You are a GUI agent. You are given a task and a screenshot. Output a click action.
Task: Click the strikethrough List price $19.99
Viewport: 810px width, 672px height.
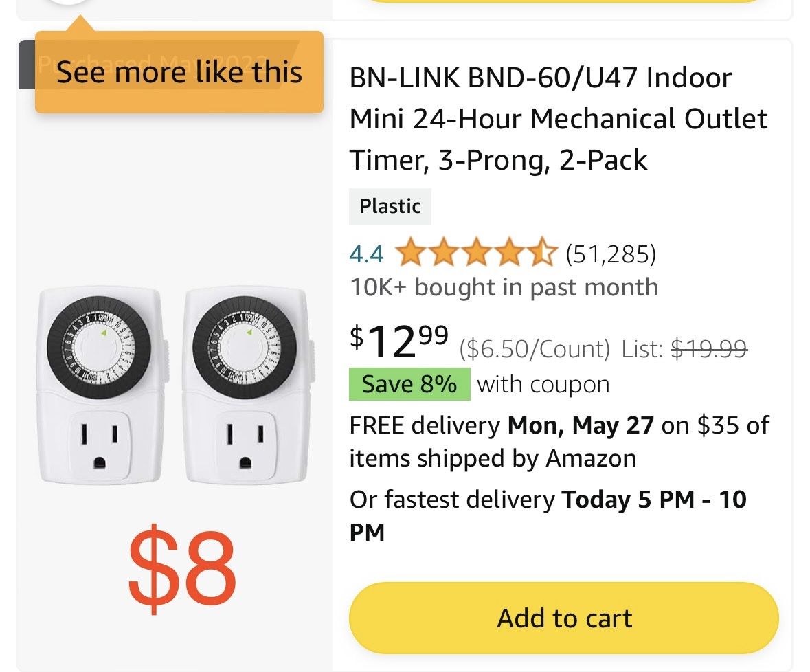pyautogui.click(x=710, y=348)
